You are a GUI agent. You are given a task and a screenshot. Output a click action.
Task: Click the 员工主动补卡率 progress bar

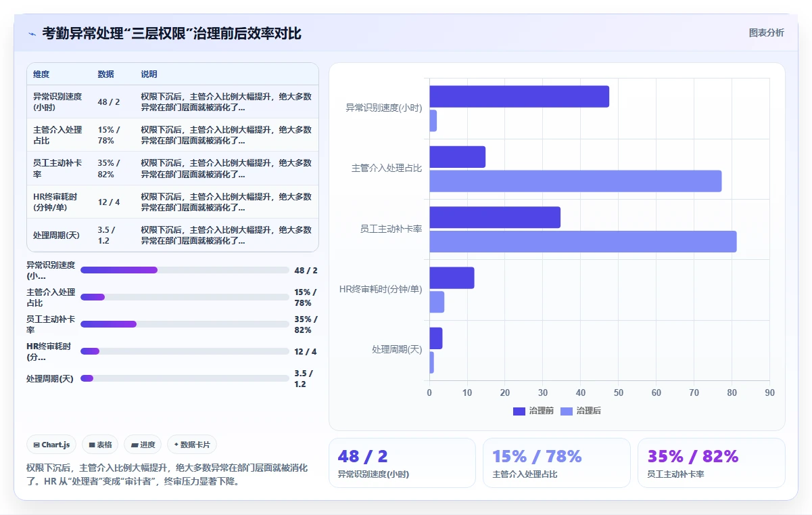(185, 324)
